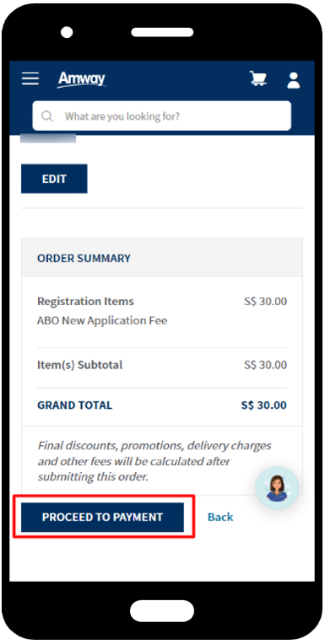Screen dimensions: 325x644
Task: Open the shopping cart
Action: click(258, 78)
